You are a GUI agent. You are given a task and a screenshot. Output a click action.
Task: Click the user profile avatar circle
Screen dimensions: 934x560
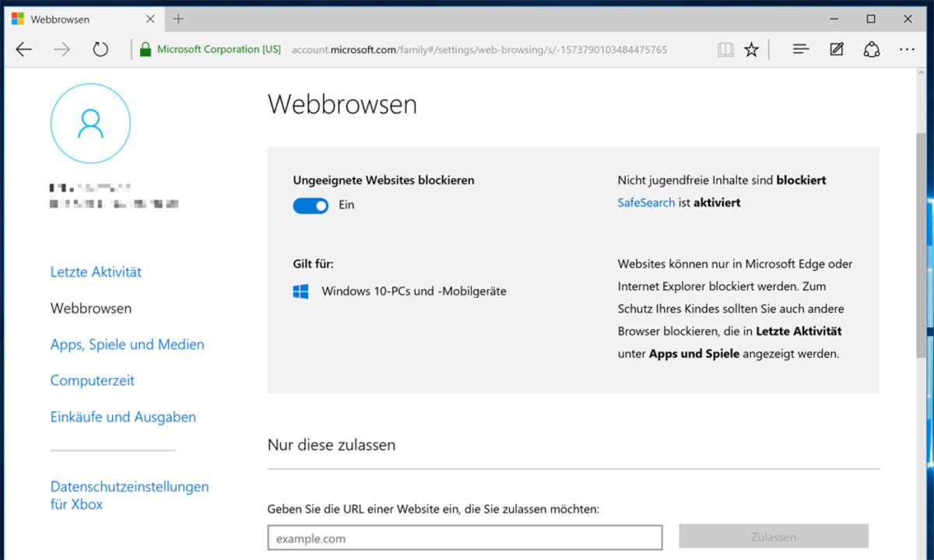pyautogui.click(x=90, y=124)
